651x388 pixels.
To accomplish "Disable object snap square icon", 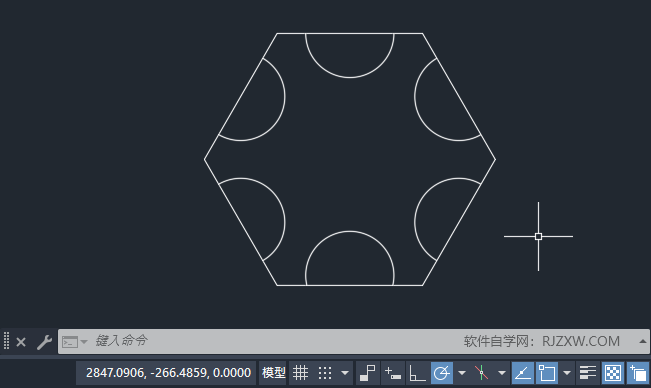I will point(547,373).
